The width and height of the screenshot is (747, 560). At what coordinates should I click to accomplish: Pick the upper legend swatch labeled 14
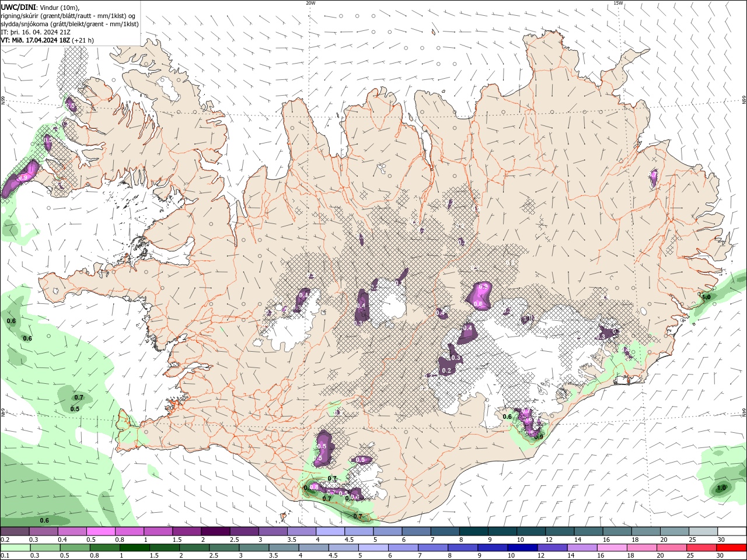pos(589,531)
